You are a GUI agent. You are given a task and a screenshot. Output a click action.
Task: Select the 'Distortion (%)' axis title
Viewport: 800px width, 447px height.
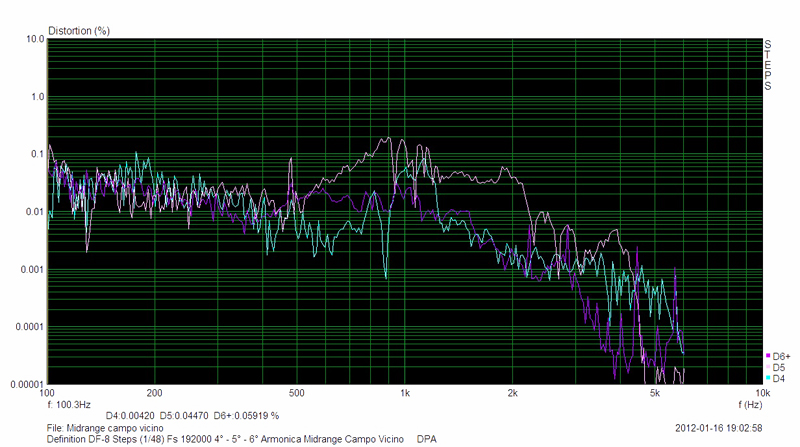pos(79,31)
